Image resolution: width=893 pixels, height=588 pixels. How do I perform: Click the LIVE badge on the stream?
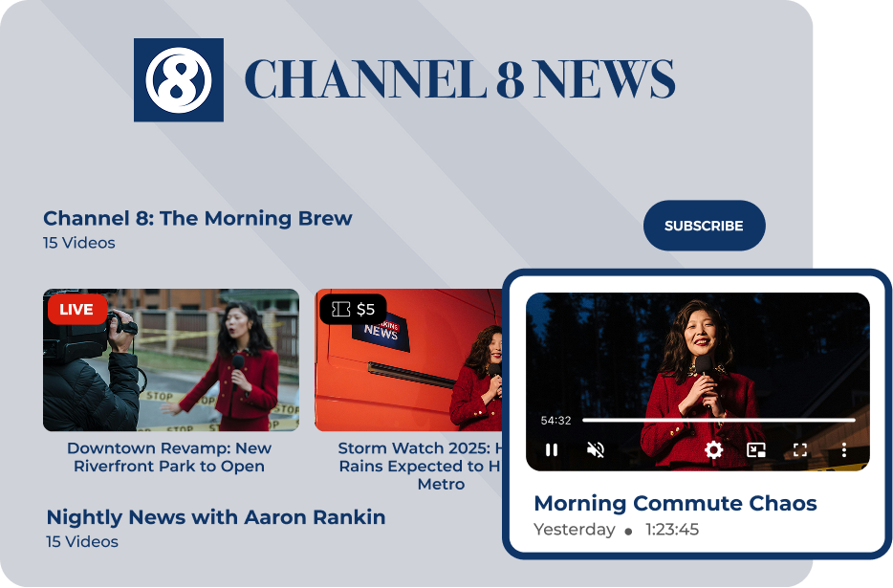click(x=77, y=310)
